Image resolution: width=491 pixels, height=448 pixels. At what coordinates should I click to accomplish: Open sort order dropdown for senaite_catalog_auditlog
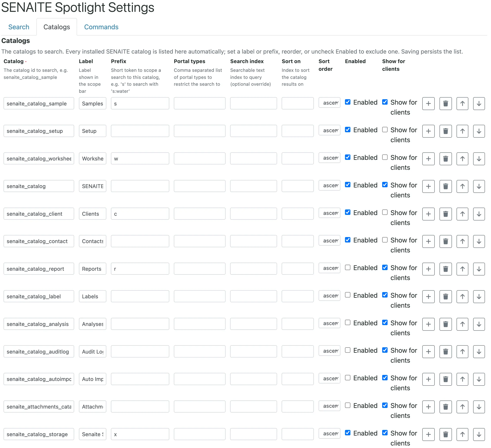pyautogui.click(x=329, y=351)
